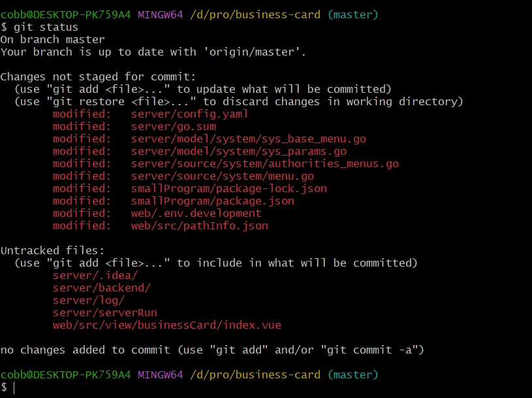
Task: Click the businessCard/index.vue untracked file
Action: coord(166,325)
